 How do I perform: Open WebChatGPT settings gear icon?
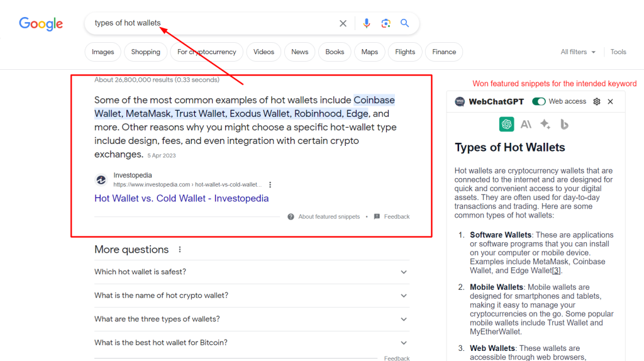coord(597,101)
